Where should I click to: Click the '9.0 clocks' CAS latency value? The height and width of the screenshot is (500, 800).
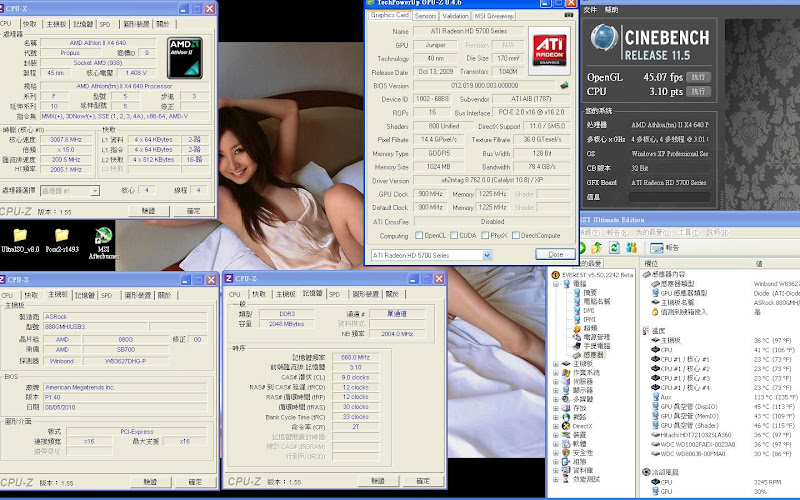click(356, 377)
